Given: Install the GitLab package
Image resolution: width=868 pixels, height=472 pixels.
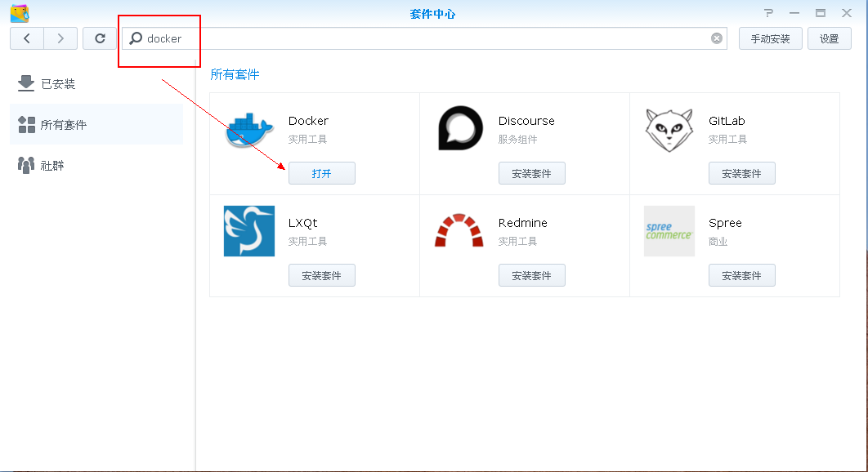Looking at the screenshot, I should [x=742, y=173].
